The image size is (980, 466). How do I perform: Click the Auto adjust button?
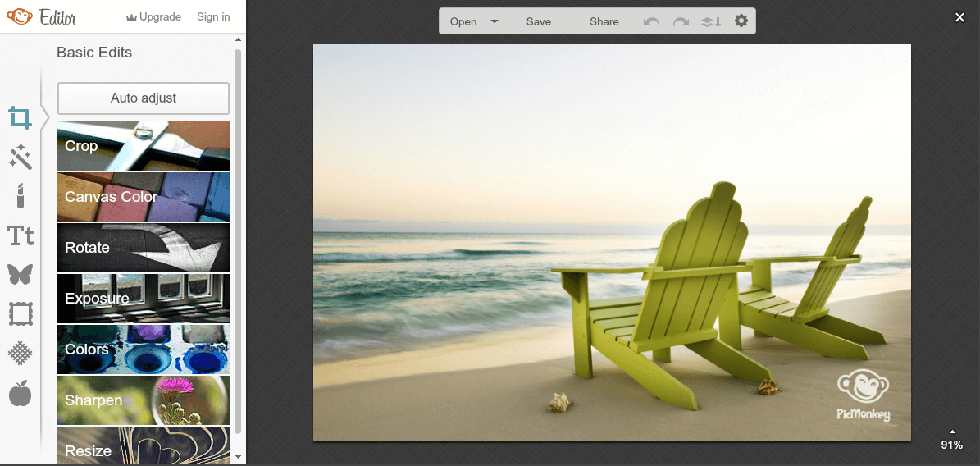tap(144, 98)
